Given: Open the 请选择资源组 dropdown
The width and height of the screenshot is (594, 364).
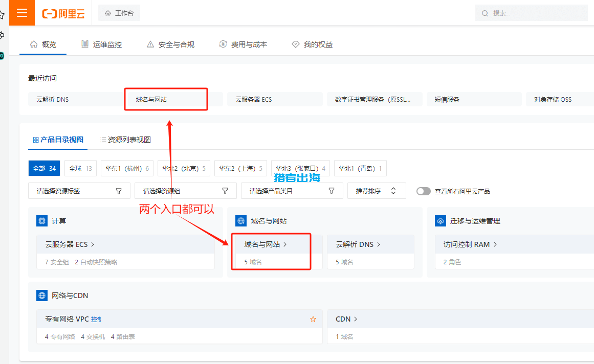Looking at the screenshot, I should point(186,191).
